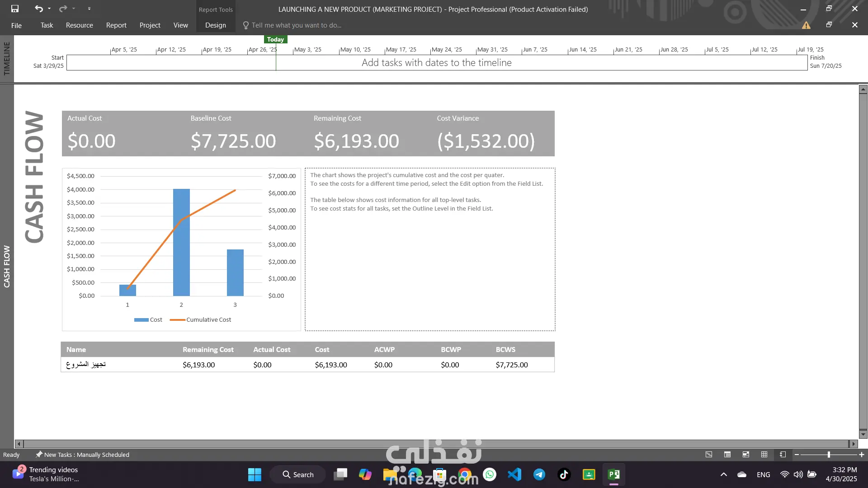The height and width of the screenshot is (488, 868).
Task: Click the Undo arrow icon
Action: coord(39,9)
